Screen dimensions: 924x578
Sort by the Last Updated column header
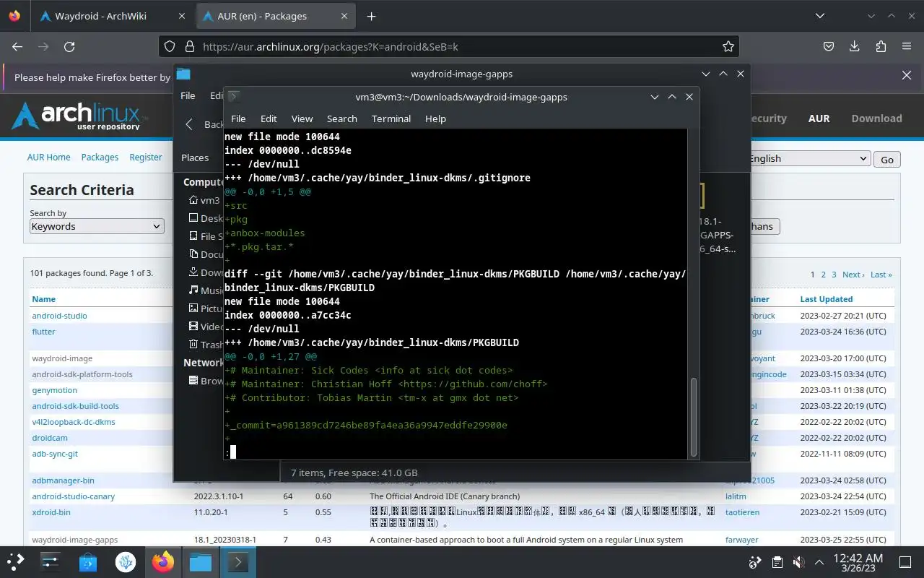(x=826, y=299)
